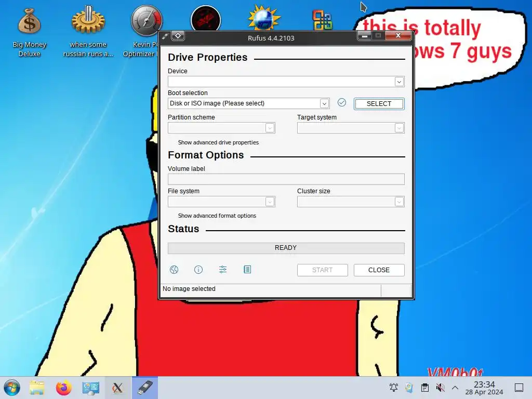Open Kevin PC Optimizer desktop icon
532x399 pixels.
click(147, 20)
